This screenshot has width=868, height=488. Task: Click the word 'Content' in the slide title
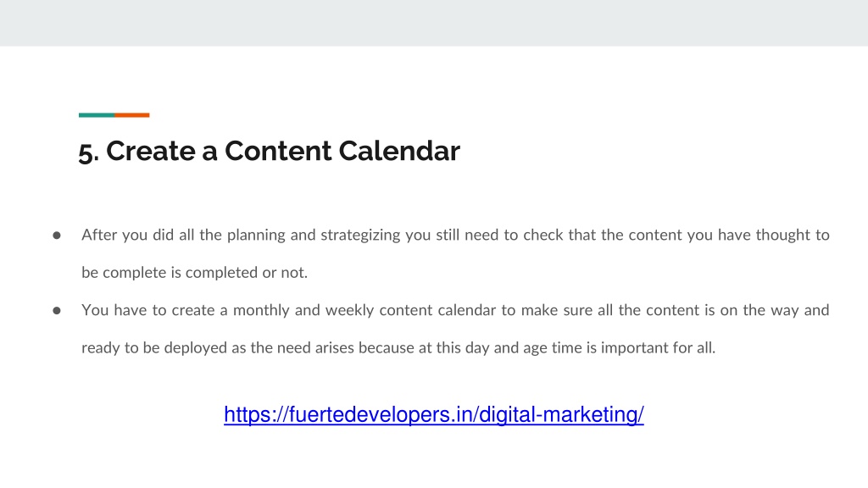coord(278,151)
